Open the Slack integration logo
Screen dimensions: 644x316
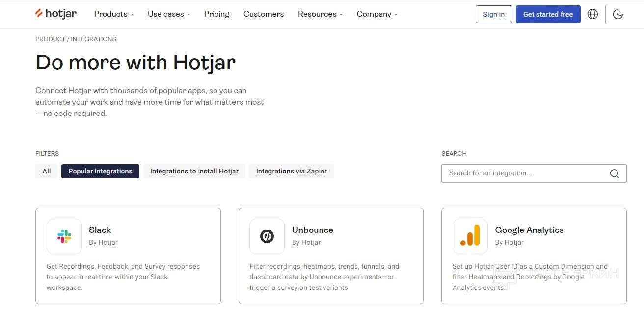point(64,236)
